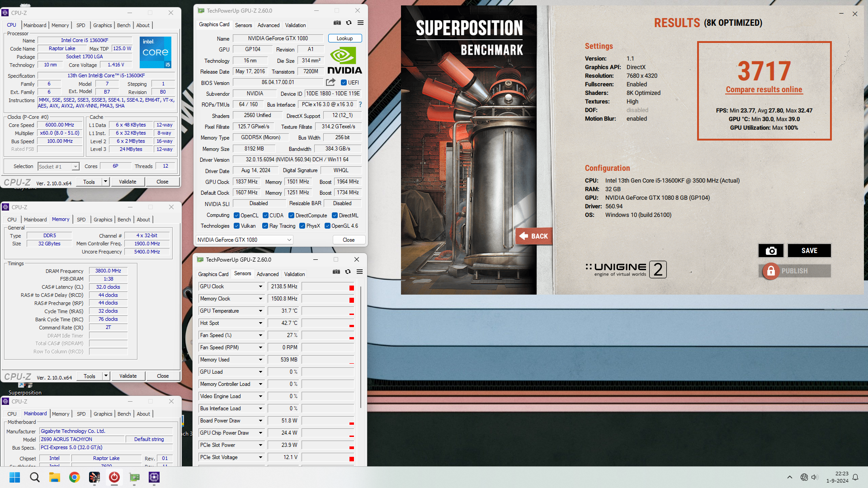The image size is (868, 488).
Task: Open Windows Start menu
Action: 14,477
